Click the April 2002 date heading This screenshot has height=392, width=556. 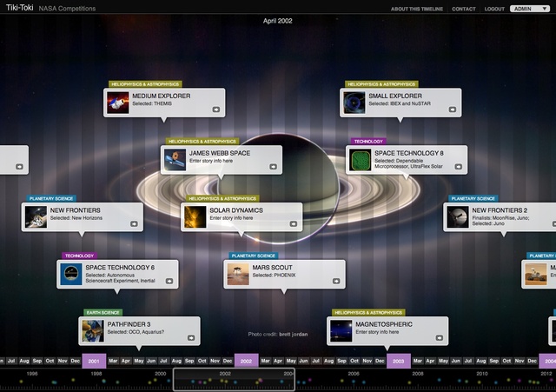click(278, 21)
